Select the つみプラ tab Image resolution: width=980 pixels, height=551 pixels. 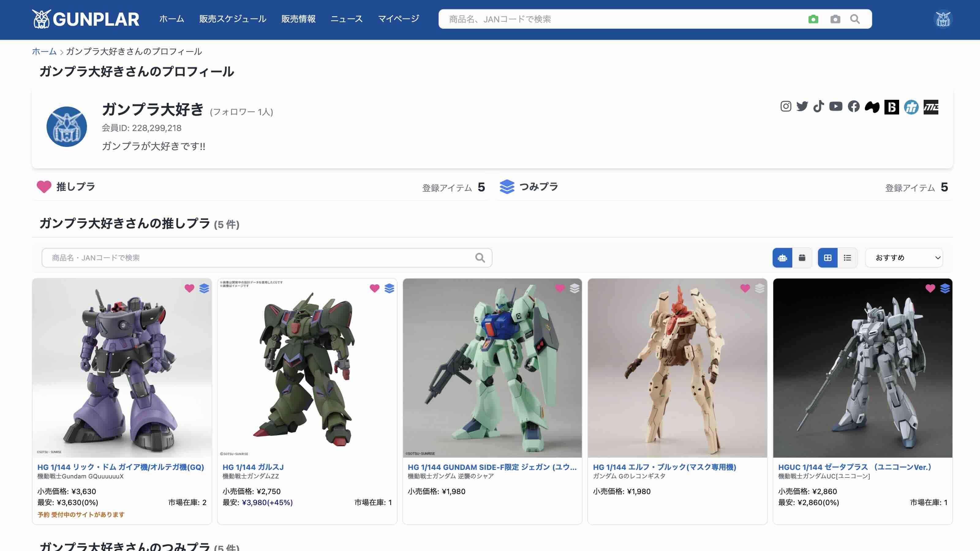tap(724, 187)
